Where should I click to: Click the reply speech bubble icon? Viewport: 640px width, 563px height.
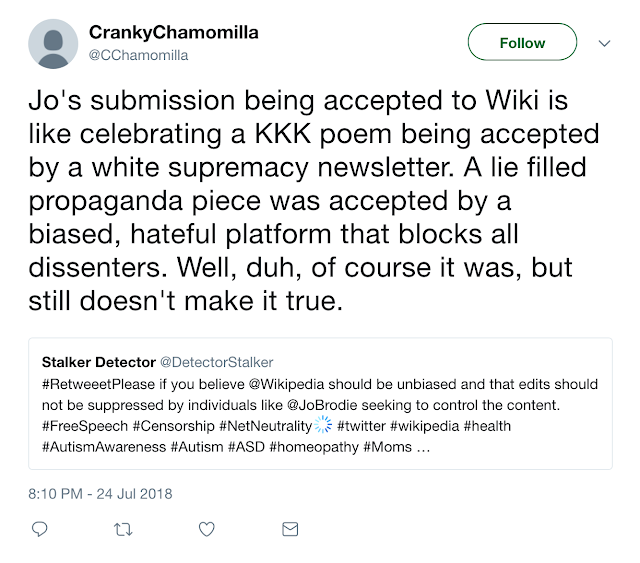click(x=40, y=527)
